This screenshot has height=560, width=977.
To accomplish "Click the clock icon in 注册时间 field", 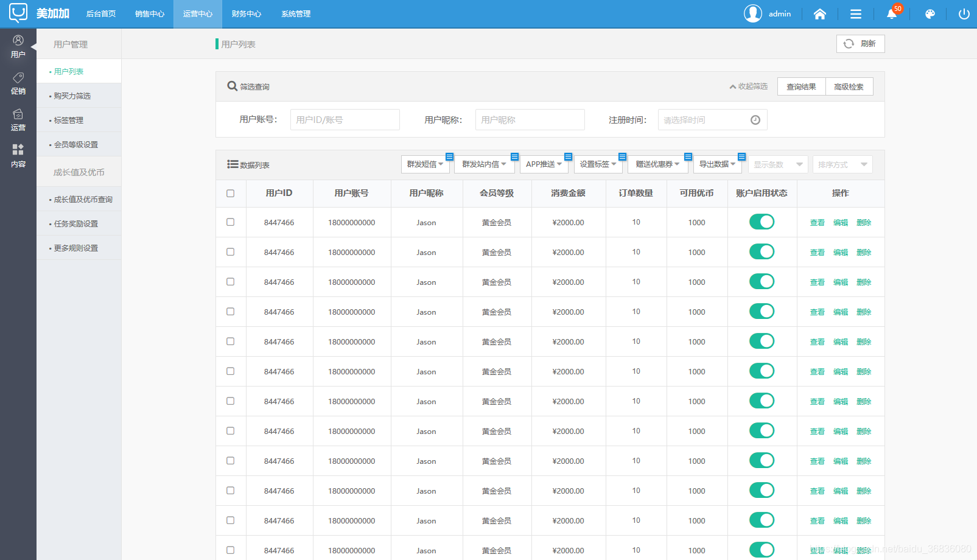I will click(x=755, y=120).
